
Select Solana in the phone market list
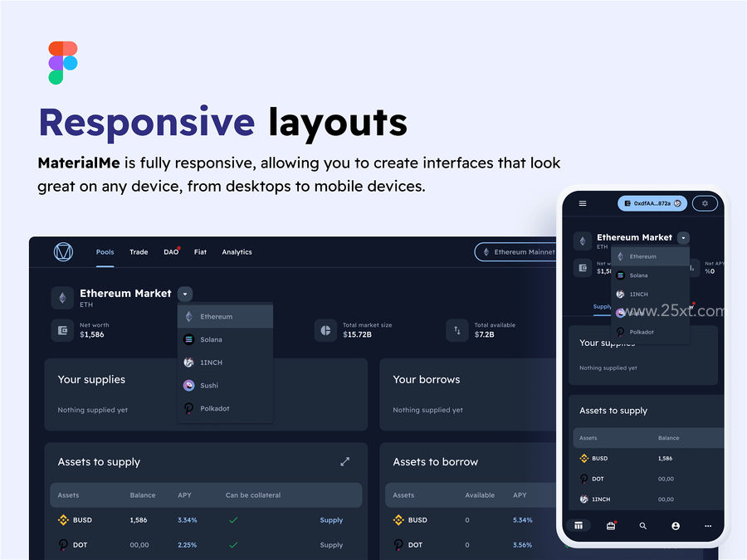coord(650,275)
